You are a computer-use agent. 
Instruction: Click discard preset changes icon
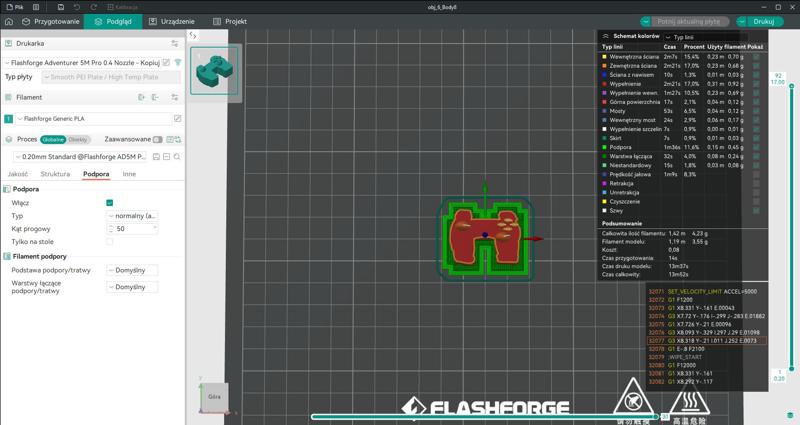point(166,157)
